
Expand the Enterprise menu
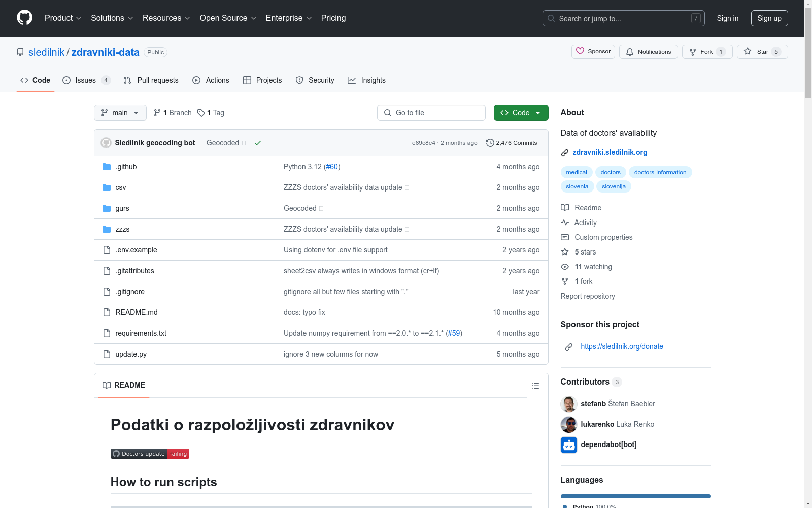pos(289,18)
